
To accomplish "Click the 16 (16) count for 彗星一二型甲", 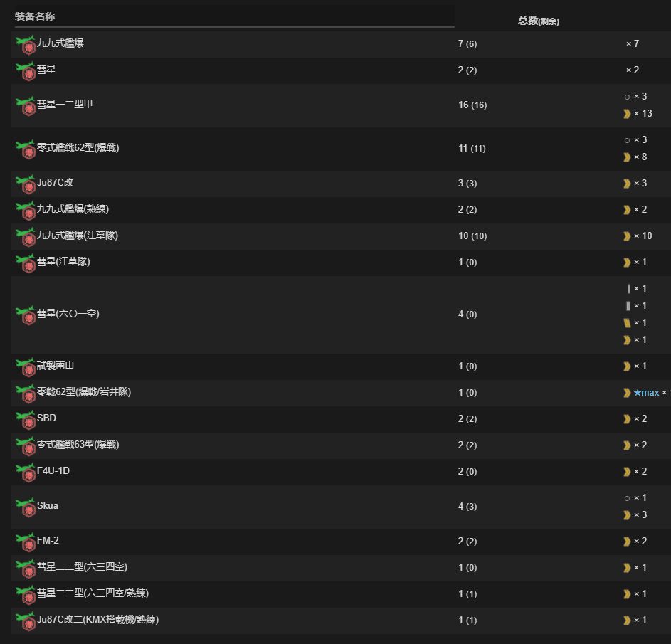I will pyautogui.click(x=472, y=105).
